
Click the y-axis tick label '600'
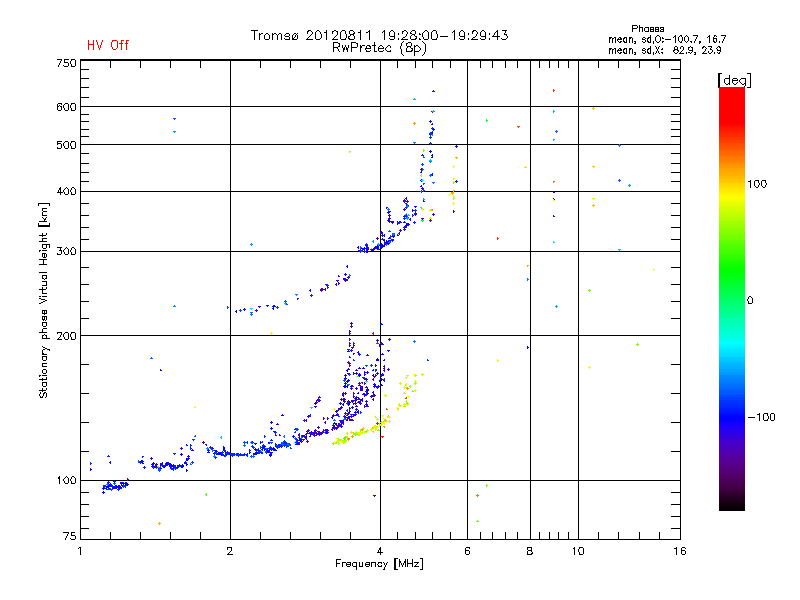pyautogui.click(x=66, y=107)
